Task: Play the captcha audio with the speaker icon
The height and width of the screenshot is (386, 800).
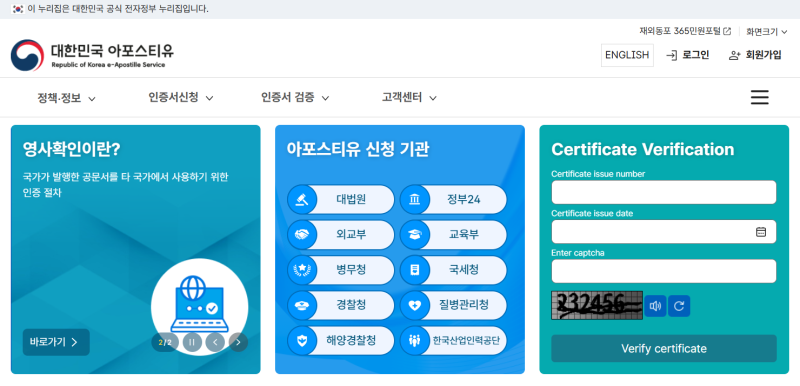Action: [x=655, y=306]
